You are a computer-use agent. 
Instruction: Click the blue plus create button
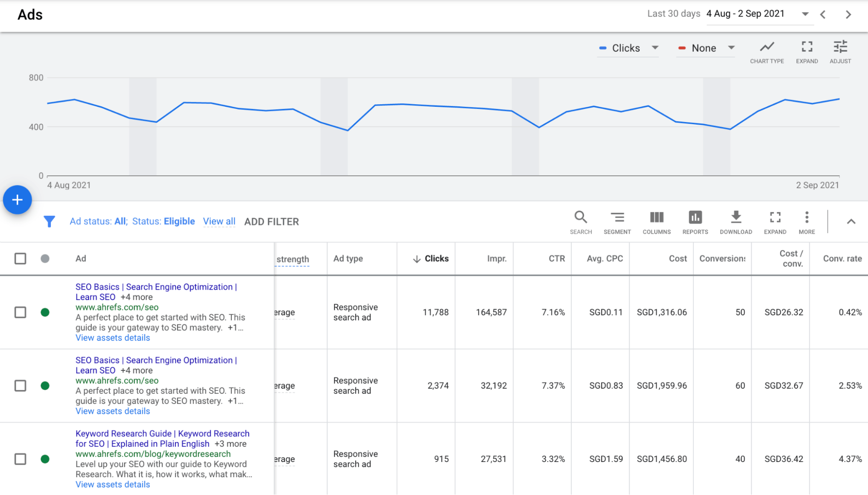pyautogui.click(x=17, y=200)
